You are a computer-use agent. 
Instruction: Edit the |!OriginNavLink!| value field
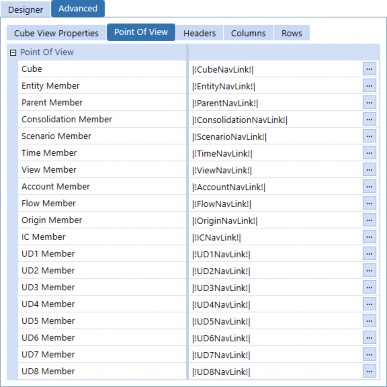click(x=276, y=220)
